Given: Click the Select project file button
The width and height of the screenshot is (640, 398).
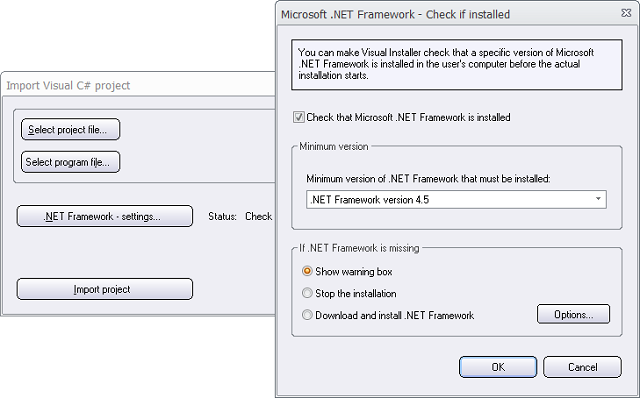Looking at the screenshot, I should click(70, 129).
